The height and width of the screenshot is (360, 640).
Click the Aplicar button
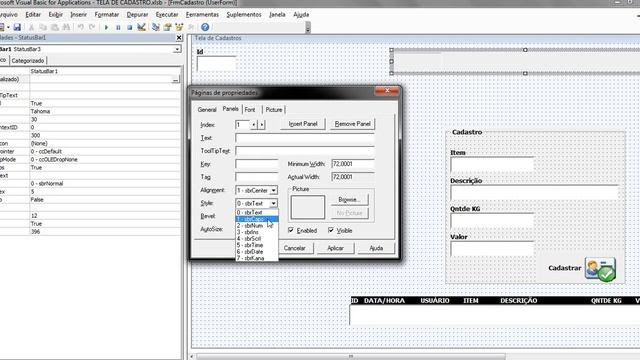click(335, 248)
